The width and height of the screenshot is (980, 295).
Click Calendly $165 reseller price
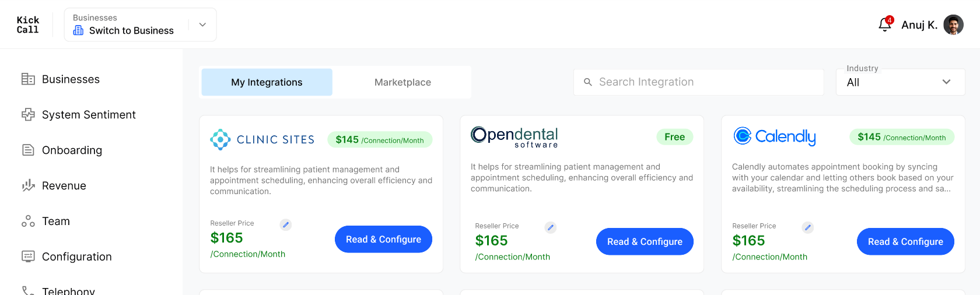748,241
